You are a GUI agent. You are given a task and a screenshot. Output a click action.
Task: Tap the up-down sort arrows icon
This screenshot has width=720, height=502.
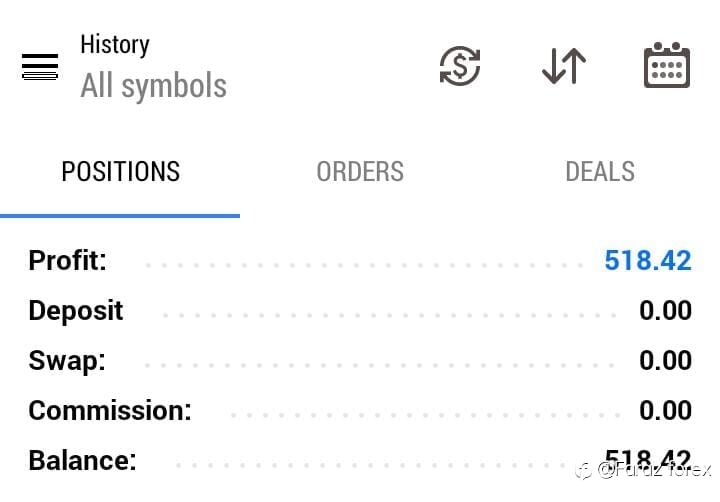click(564, 67)
